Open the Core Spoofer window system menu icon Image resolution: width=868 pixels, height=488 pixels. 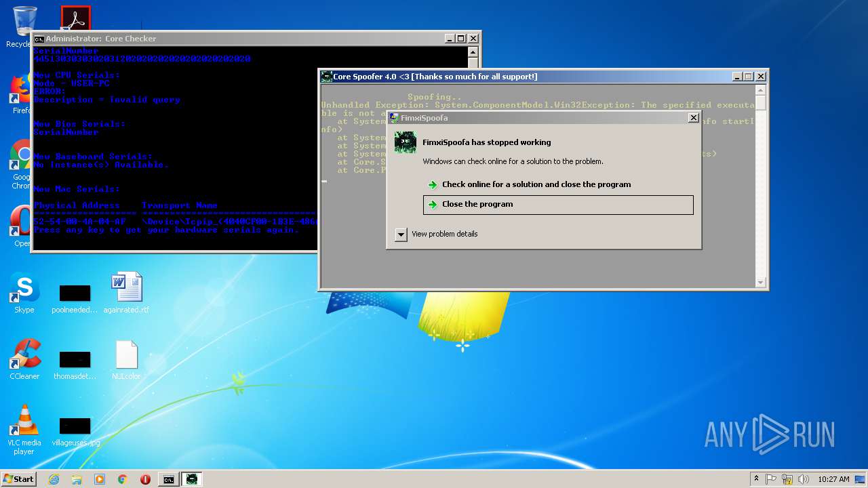pyautogui.click(x=326, y=77)
